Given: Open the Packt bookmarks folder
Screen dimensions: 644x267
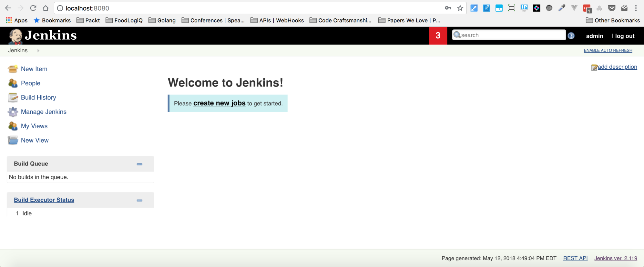Looking at the screenshot, I should pos(88,20).
